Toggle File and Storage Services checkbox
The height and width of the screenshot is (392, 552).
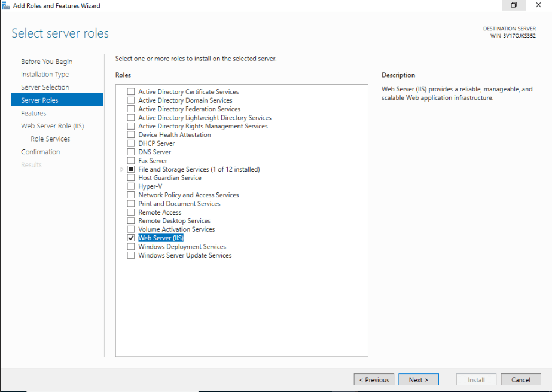click(130, 169)
